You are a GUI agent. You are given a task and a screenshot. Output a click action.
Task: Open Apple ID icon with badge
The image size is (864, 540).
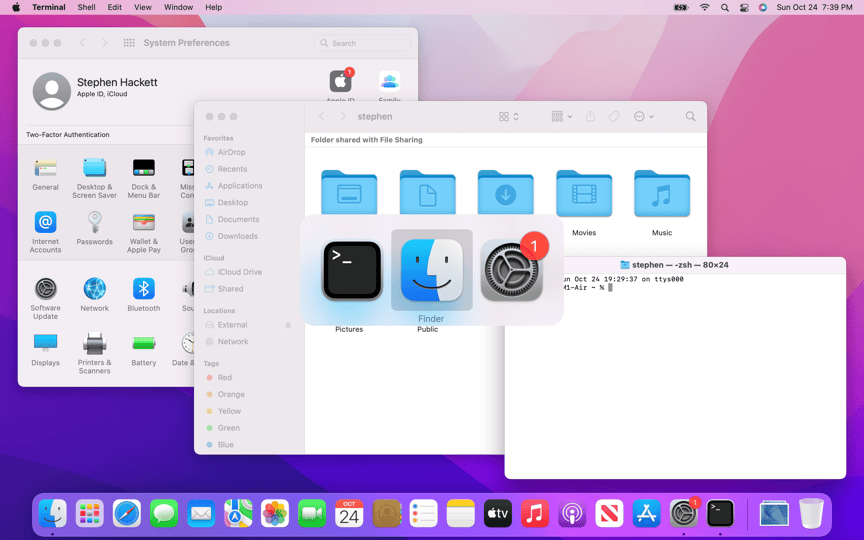point(341,82)
